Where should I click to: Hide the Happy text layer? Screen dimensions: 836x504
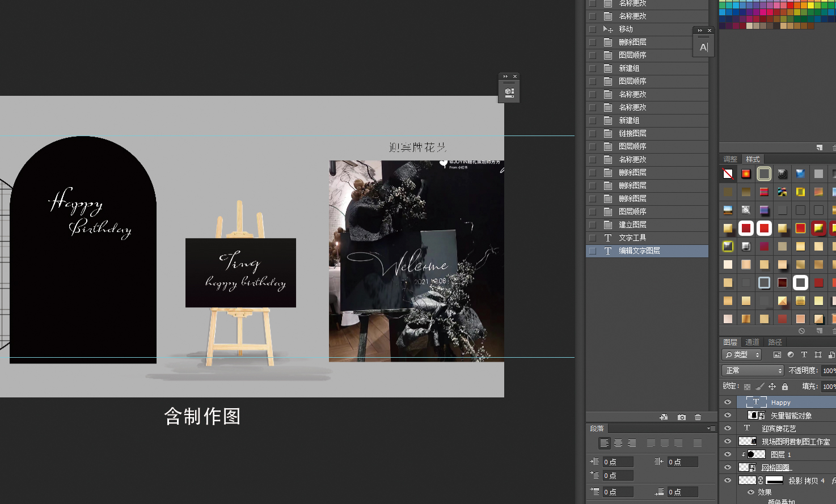[x=728, y=402]
